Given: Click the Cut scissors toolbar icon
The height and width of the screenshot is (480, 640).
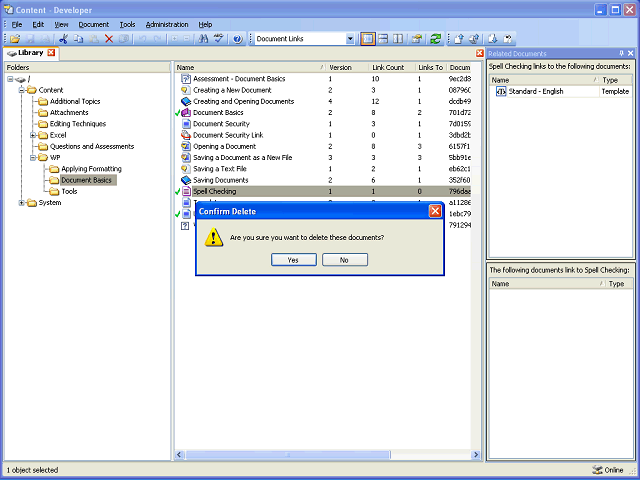Looking at the screenshot, I should pyautogui.click(x=63, y=39).
